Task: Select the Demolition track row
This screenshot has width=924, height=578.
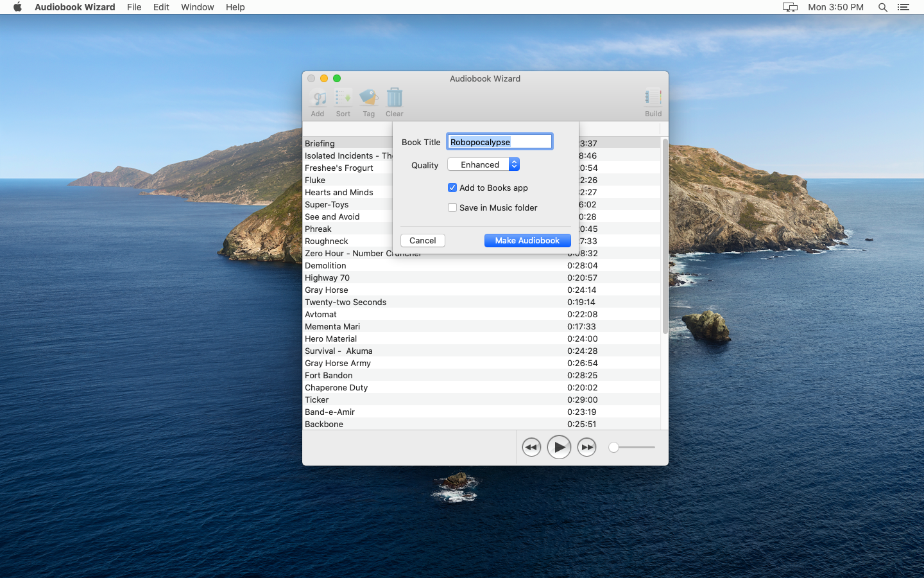Action: click(x=481, y=265)
